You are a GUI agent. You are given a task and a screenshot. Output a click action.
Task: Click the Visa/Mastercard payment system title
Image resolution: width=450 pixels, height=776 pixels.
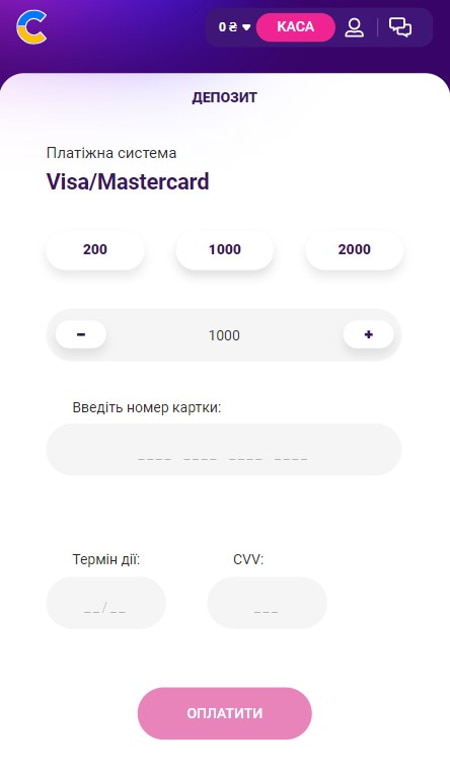(x=128, y=182)
